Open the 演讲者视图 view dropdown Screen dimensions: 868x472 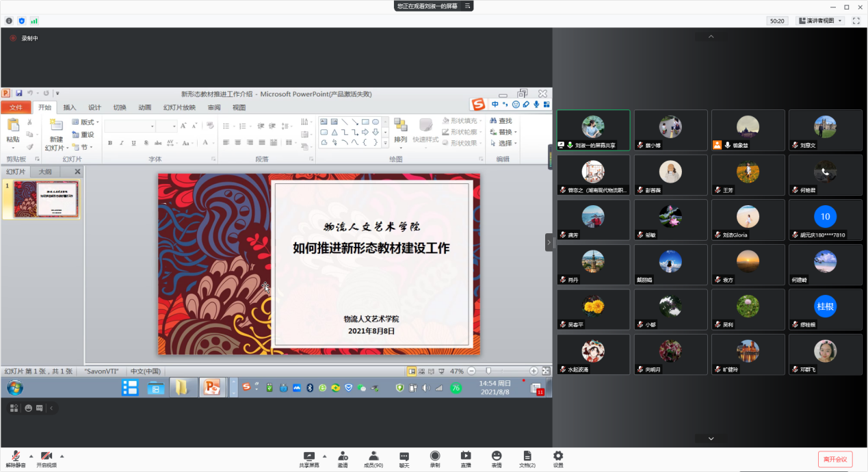click(x=820, y=21)
